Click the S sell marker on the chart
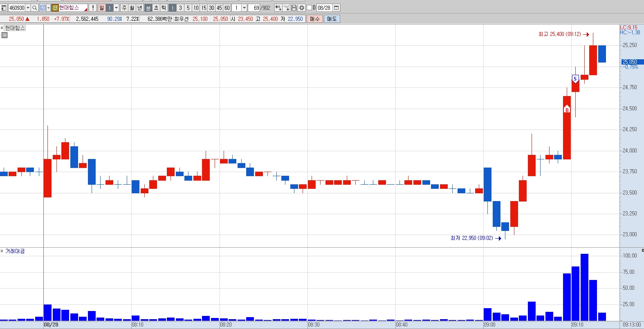The width and height of the screenshot is (644, 329). 575,79
